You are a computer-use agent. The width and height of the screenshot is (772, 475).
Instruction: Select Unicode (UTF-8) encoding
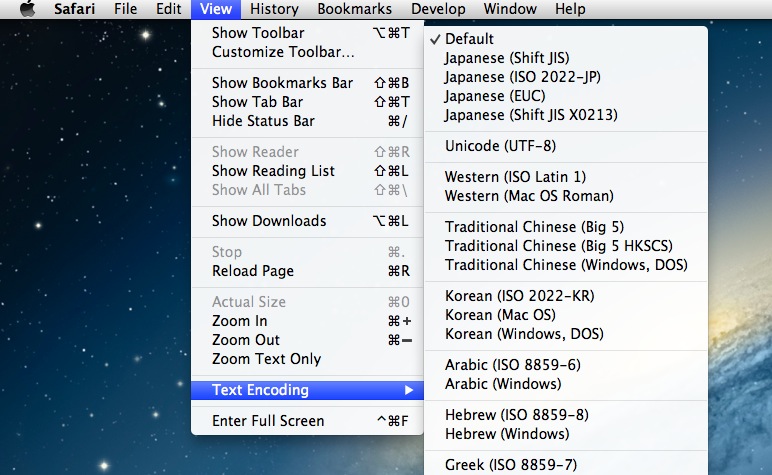566,146
